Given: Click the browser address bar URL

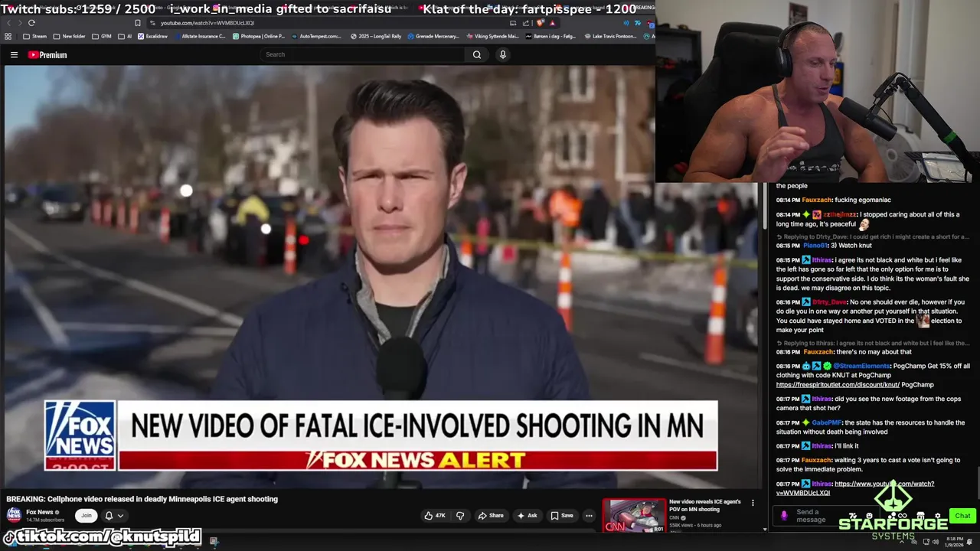Looking at the screenshot, I should [x=207, y=23].
